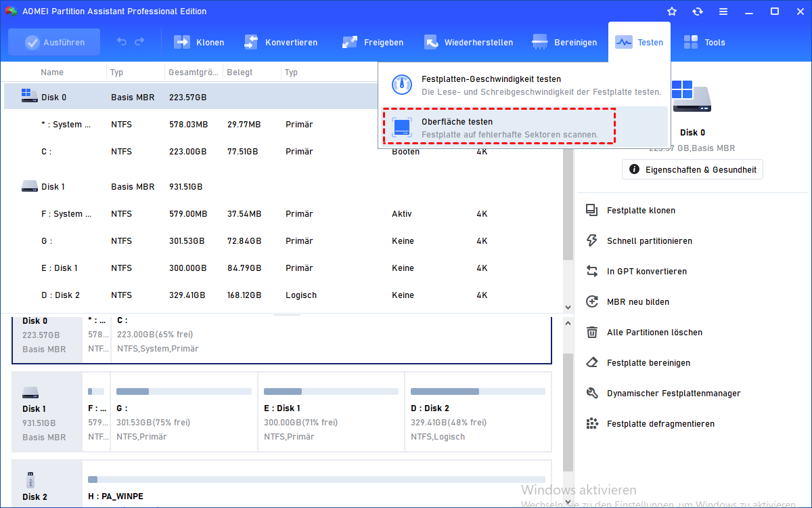Click Festplatte bereinigen option

coord(648,363)
